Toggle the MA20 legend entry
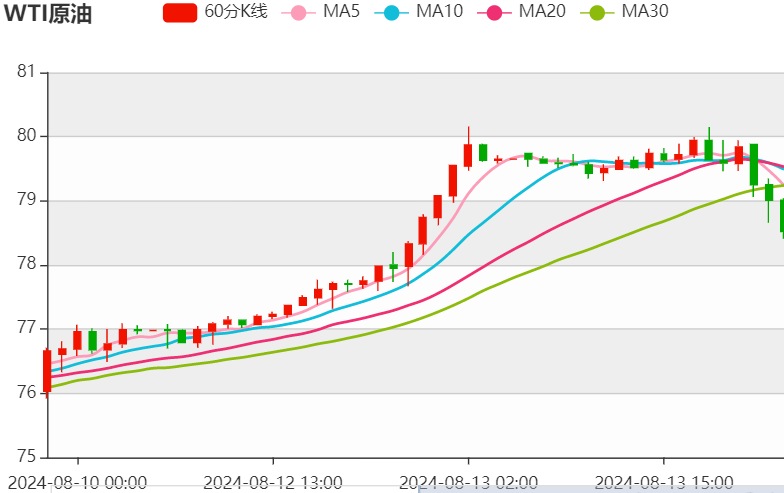The image size is (784, 493). [x=522, y=12]
